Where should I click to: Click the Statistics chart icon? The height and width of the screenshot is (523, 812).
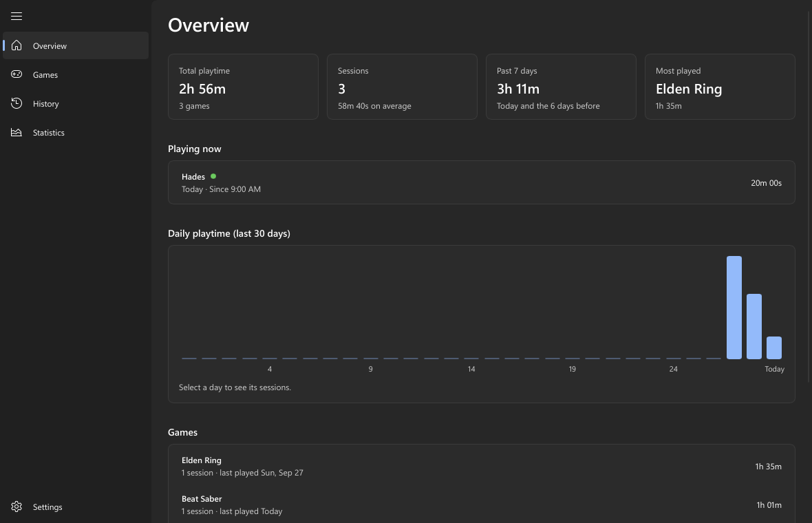click(x=17, y=133)
